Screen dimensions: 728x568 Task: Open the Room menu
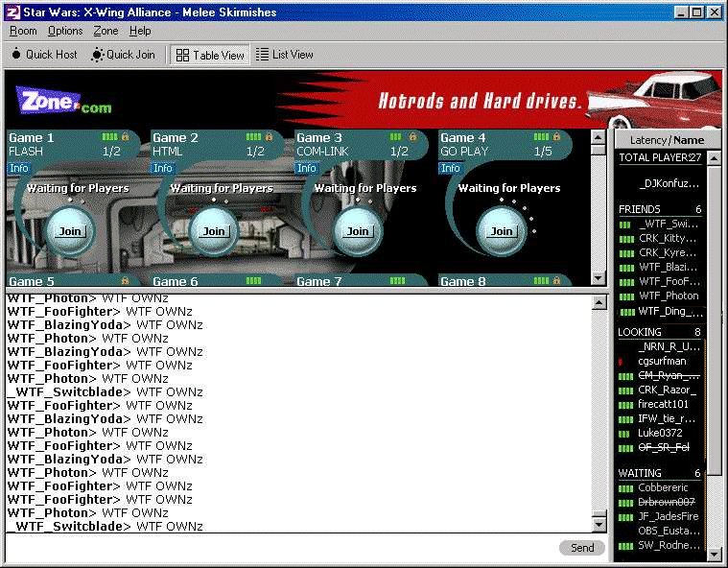pyautogui.click(x=23, y=32)
